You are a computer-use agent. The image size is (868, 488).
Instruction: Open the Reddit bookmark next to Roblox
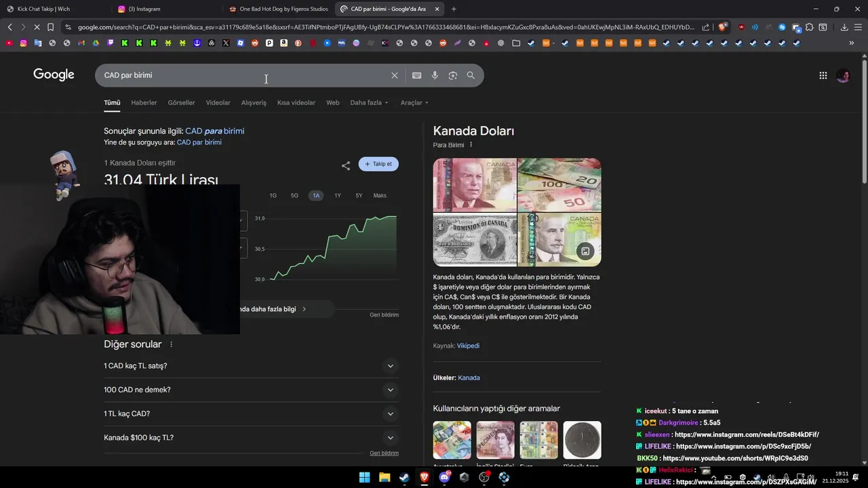pos(255,43)
